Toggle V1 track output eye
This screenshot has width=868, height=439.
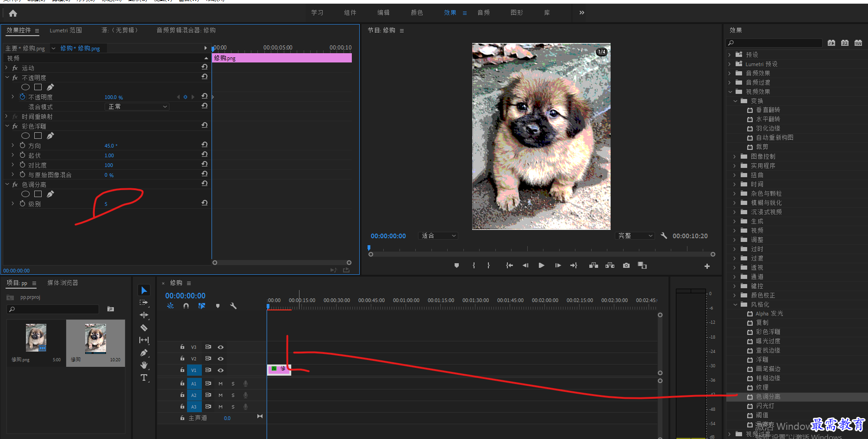221,370
